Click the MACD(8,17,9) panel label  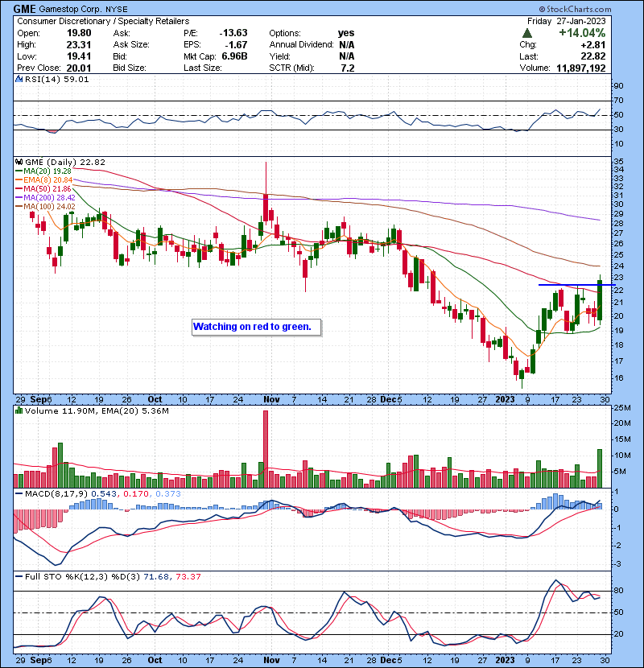point(56,494)
